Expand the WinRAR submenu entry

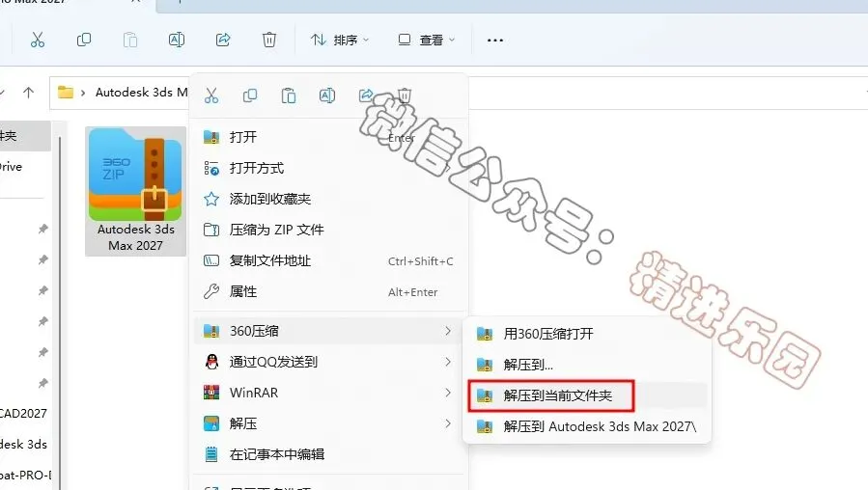point(329,393)
